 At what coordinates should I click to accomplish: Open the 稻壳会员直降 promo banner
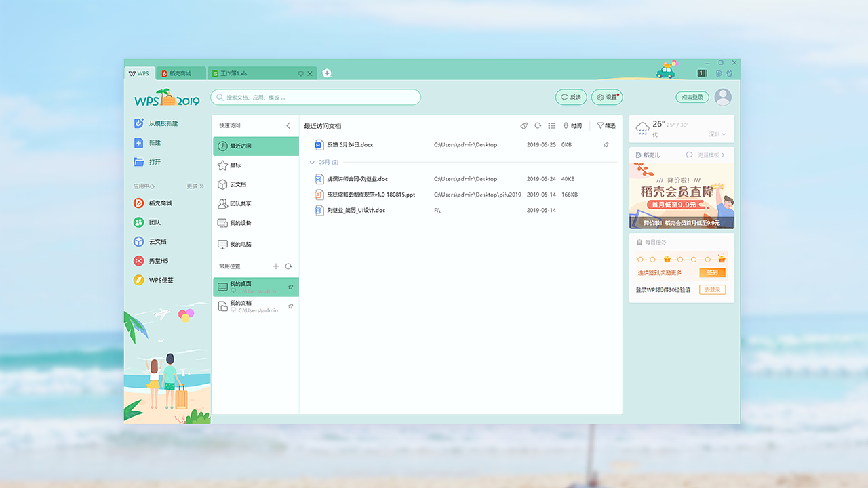(x=682, y=196)
